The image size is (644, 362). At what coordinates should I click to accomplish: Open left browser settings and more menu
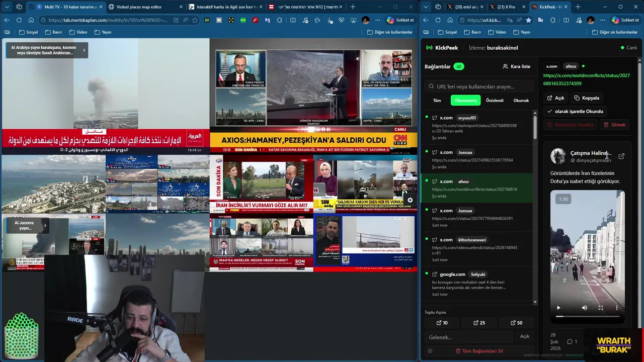[x=377, y=20]
